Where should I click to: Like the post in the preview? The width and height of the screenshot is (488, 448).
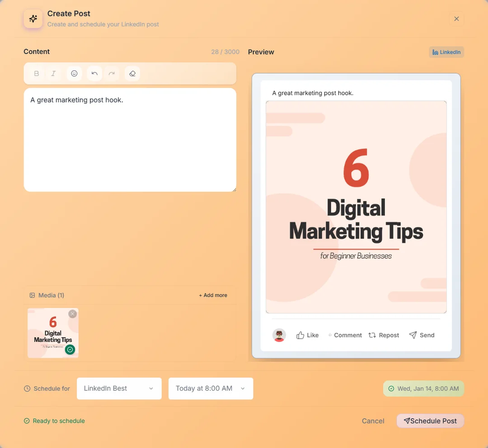307,335
